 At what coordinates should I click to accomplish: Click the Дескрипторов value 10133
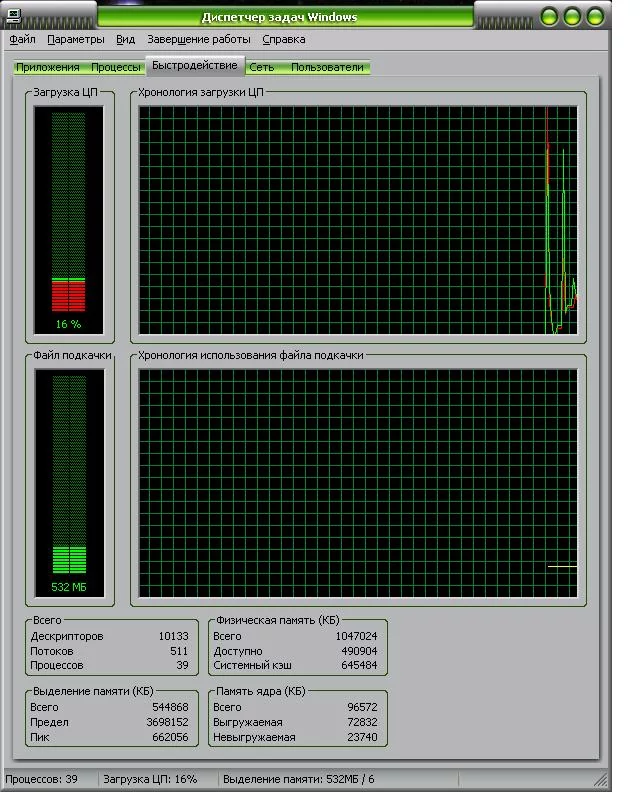click(x=173, y=636)
